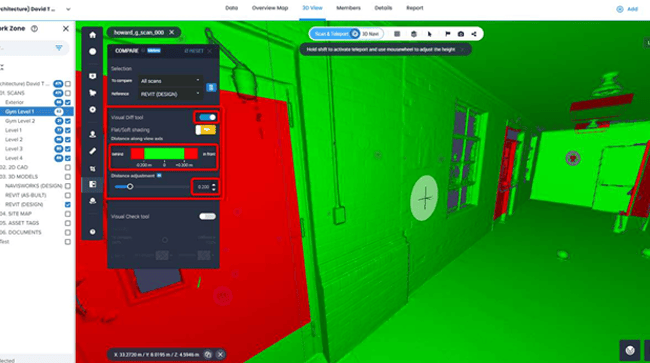Switch to the 3D View tab
650x363 pixels.
point(312,8)
